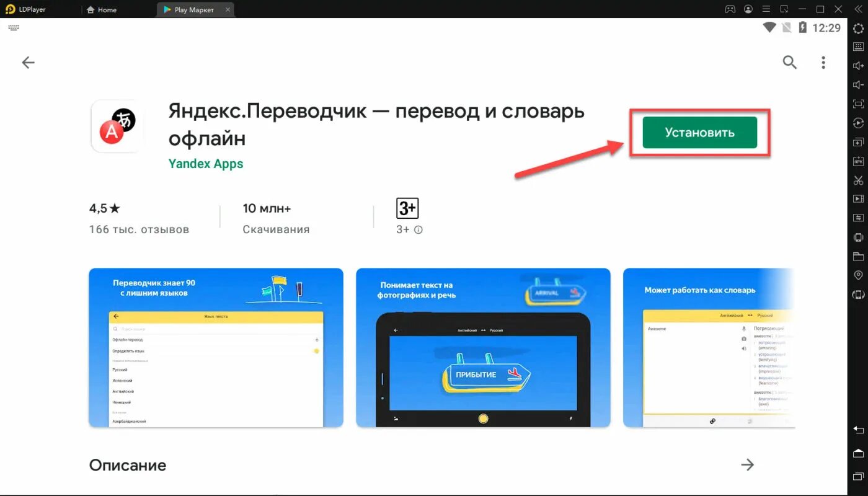
Task: Click the two-arrows icon under the video recorder
Action: 859,218
